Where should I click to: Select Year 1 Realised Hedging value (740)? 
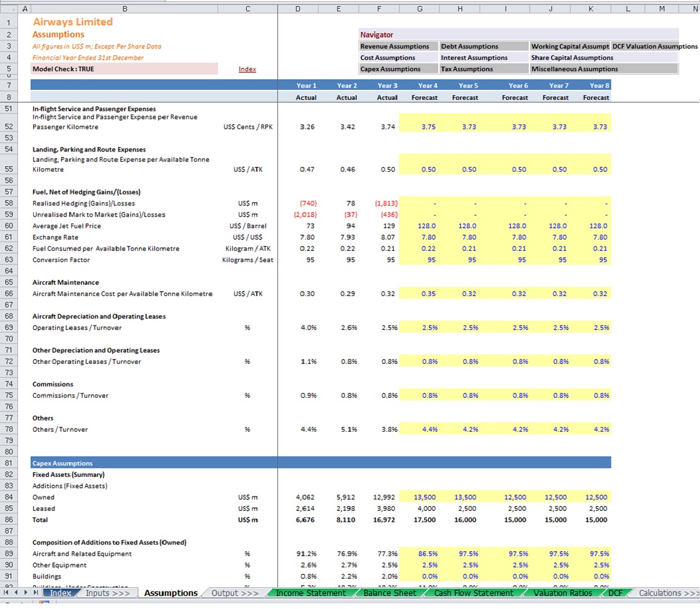297,203
